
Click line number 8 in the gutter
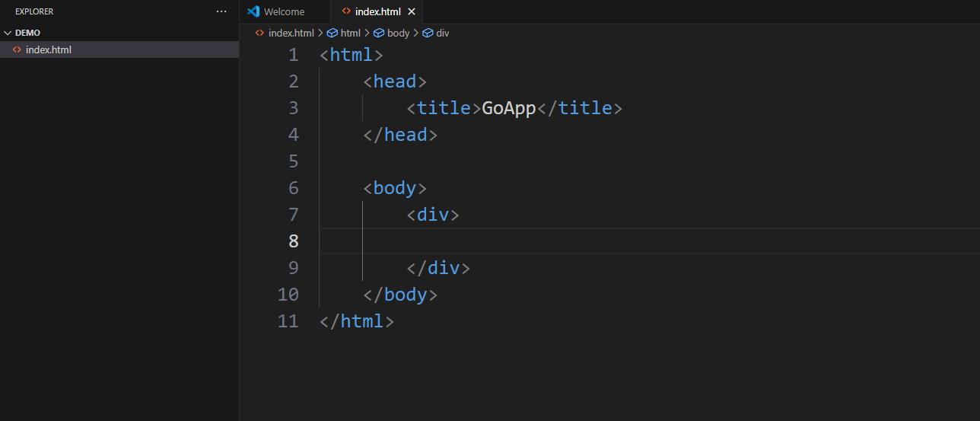pos(293,241)
